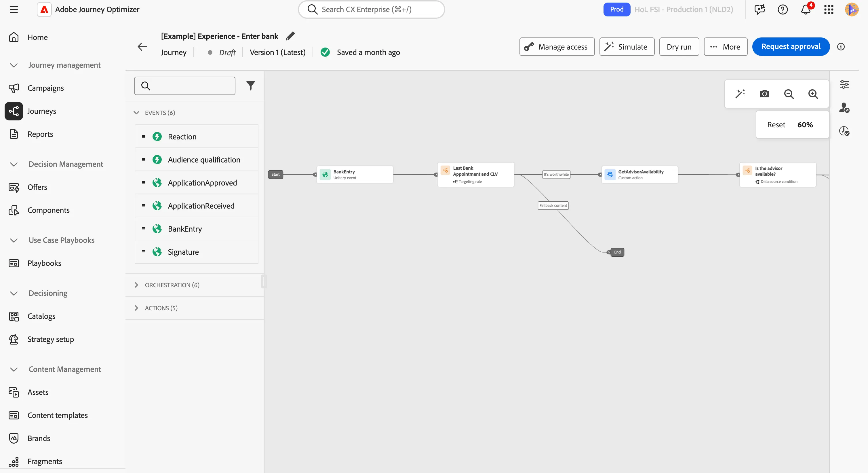This screenshot has height=473, width=868.
Task: Open the hamburger navigation menu
Action: 14,10
